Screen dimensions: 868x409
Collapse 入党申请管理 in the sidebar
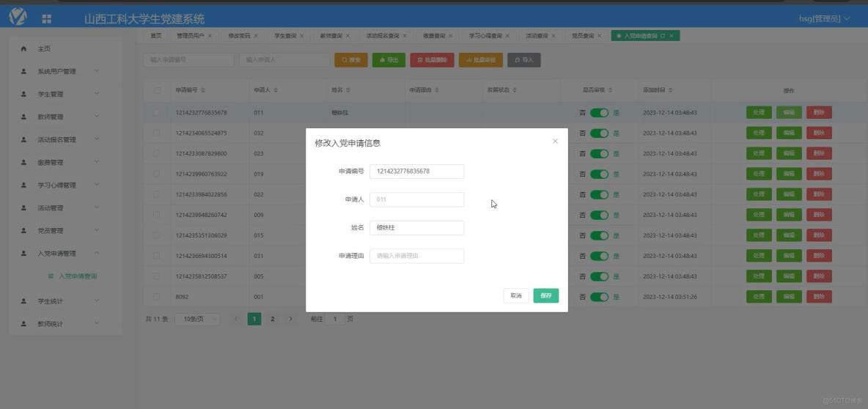coord(97,253)
